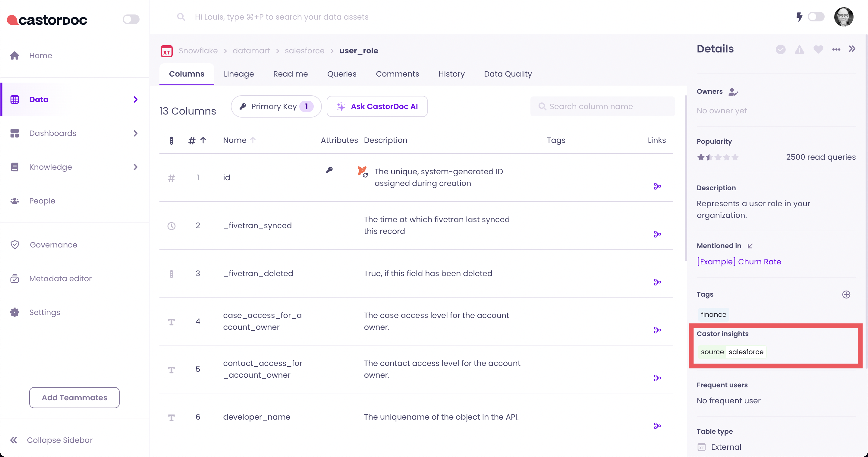868x457 pixels.
Task: Expand the Dashboards sidebar menu
Action: pos(135,133)
